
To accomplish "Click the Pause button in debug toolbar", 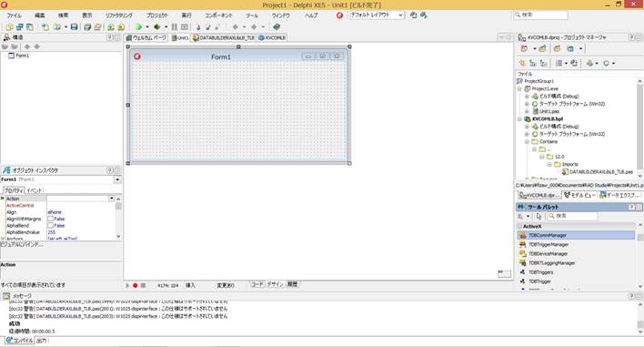I will 175,27.
